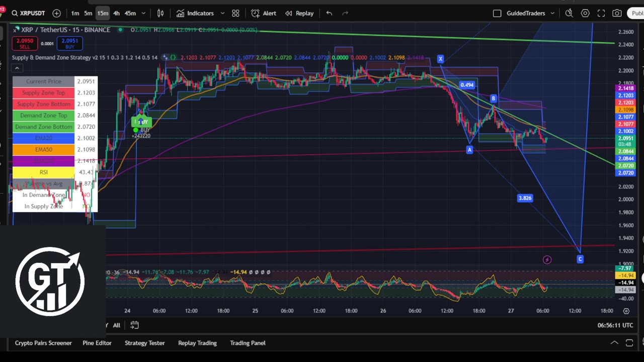Select the B harmonic pattern point

coord(494,99)
